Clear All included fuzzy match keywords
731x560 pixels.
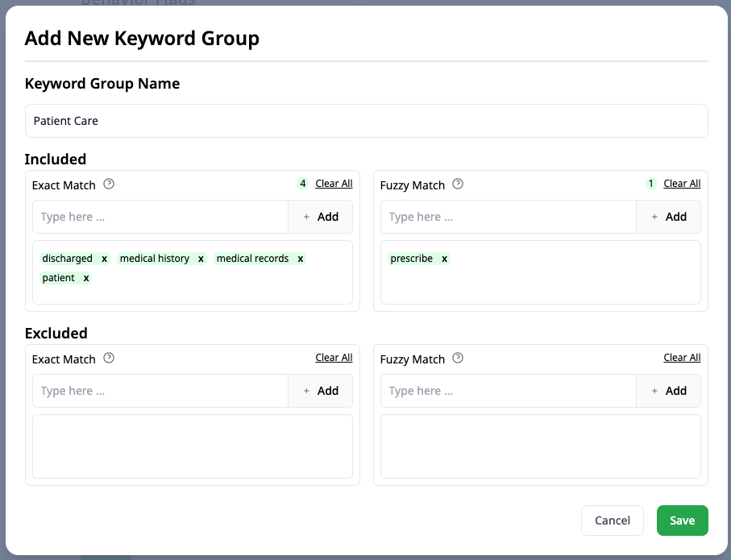[x=682, y=183]
